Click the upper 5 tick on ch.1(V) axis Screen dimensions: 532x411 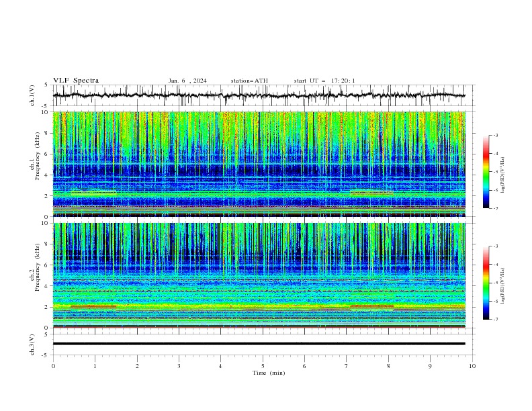(x=46, y=85)
